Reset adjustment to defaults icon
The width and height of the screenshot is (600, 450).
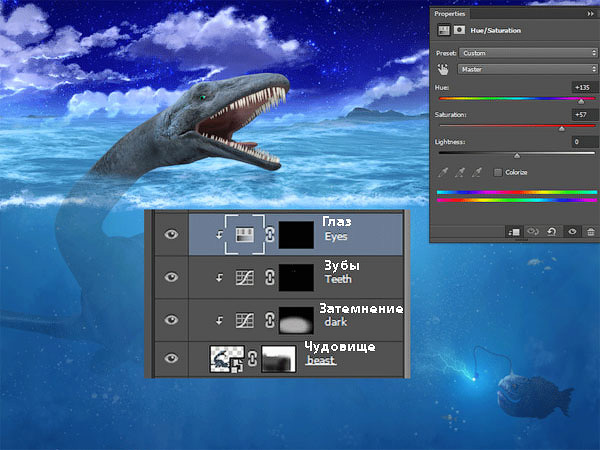[551, 232]
